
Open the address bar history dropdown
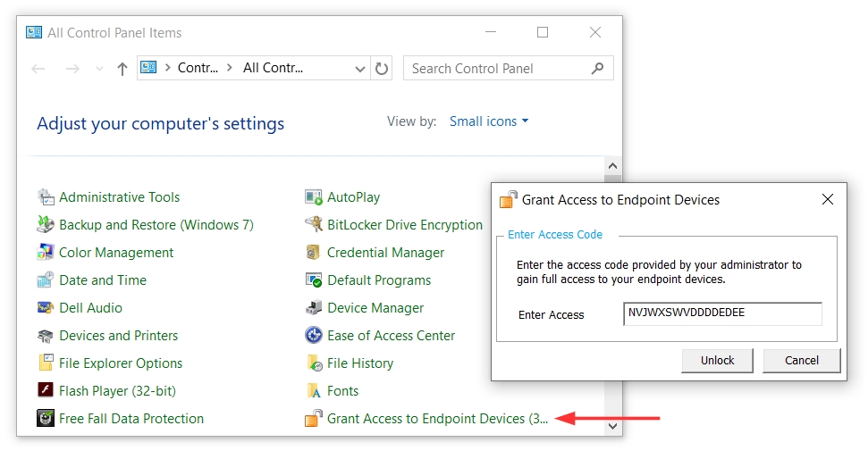coord(360,69)
